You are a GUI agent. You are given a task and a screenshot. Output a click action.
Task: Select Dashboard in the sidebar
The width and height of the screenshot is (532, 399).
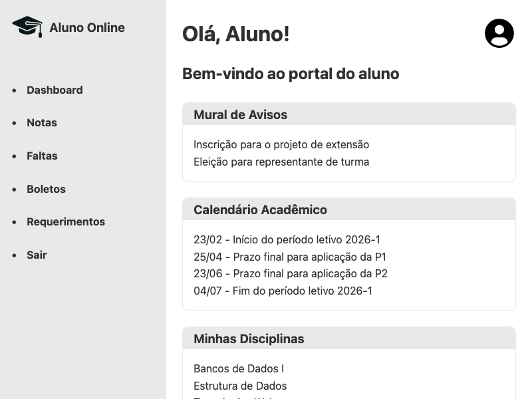coord(54,90)
